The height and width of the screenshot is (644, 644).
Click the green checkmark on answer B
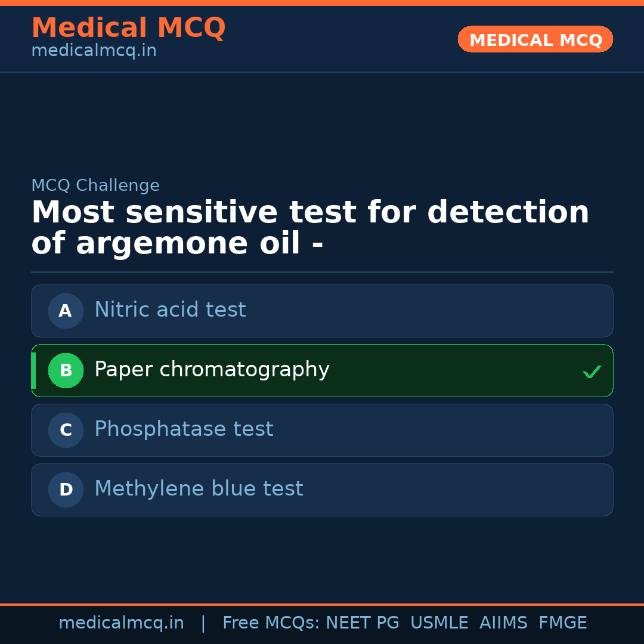coord(592,371)
